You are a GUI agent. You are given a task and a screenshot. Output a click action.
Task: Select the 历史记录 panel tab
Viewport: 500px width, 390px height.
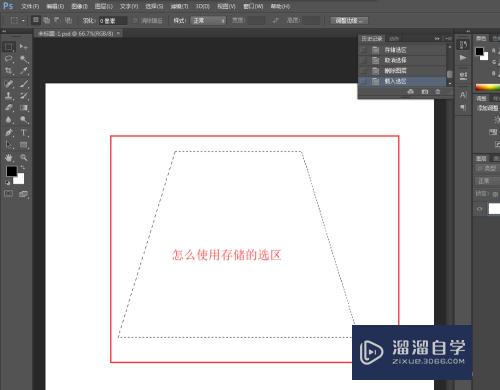coord(372,38)
